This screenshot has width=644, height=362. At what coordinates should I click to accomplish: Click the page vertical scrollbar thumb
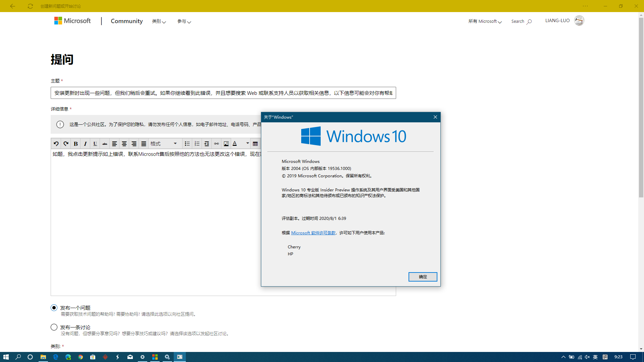pos(641,108)
